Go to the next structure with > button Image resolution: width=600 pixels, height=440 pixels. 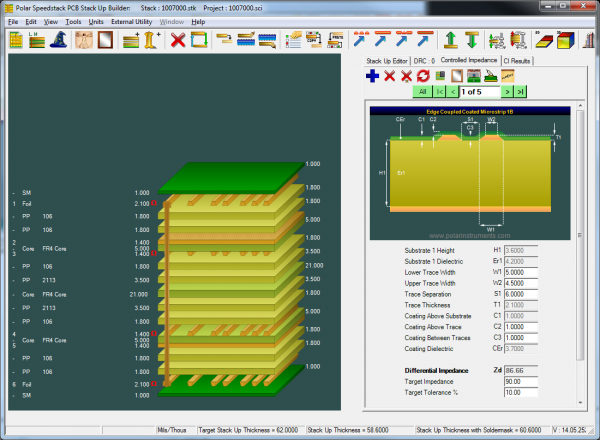tap(507, 92)
